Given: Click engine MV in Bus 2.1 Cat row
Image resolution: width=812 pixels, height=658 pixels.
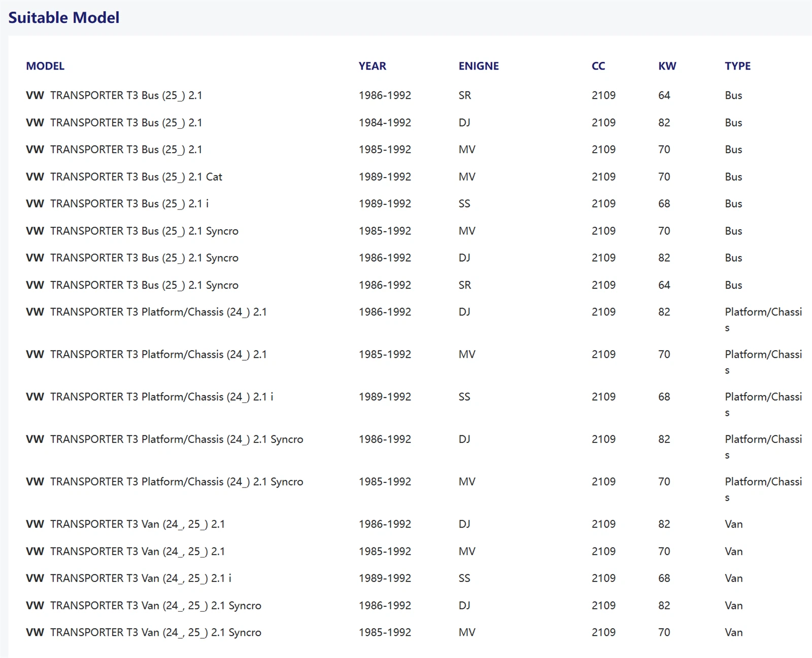Looking at the screenshot, I should 467,177.
